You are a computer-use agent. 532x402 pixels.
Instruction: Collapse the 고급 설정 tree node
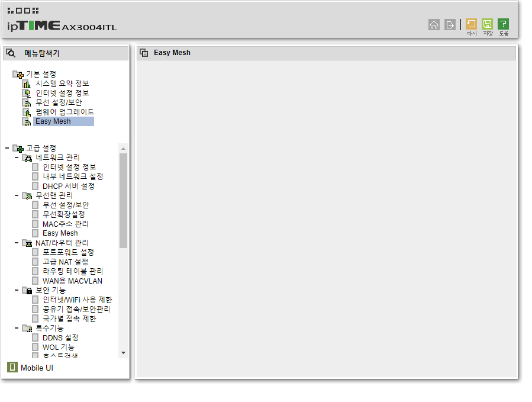7,148
